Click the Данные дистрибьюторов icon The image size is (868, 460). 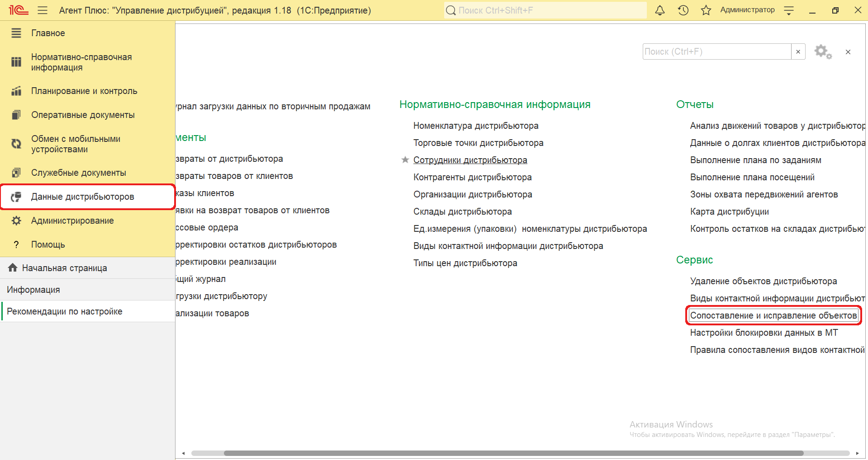click(16, 197)
